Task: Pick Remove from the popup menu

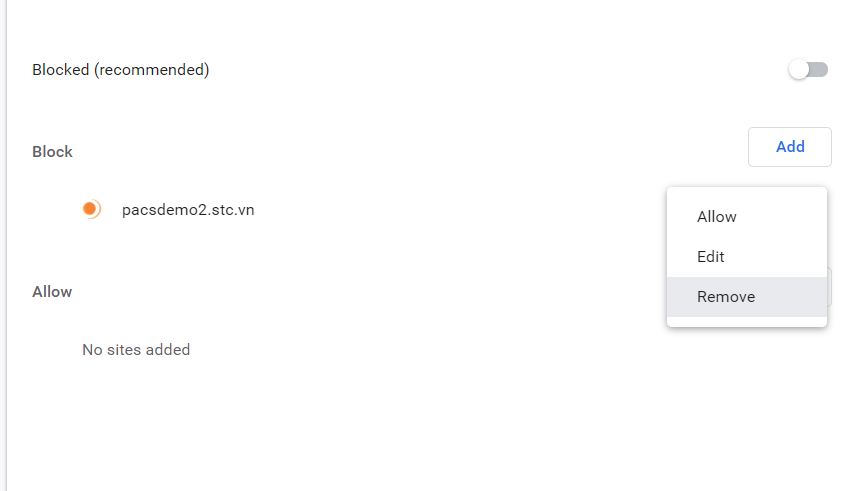Action: point(726,297)
